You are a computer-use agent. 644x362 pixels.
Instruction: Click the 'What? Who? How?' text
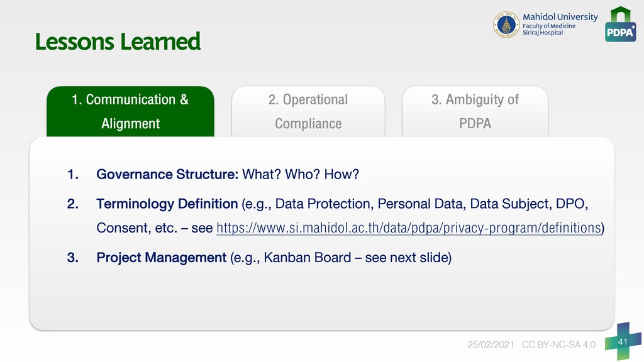point(301,175)
